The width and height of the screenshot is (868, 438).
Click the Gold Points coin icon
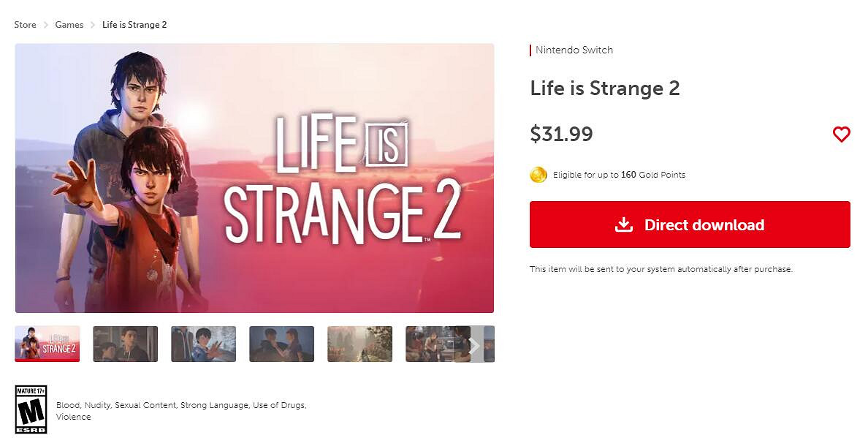pyautogui.click(x=538, y=175)
